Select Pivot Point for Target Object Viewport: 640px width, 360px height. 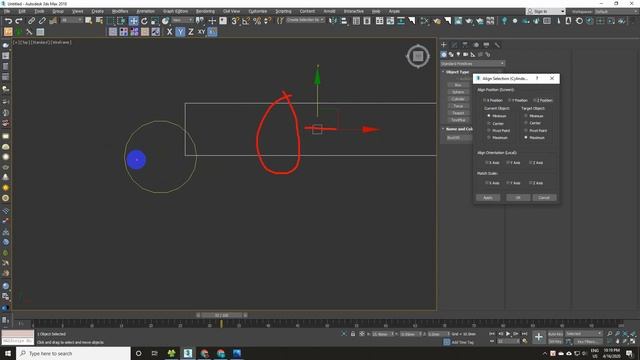pos(536,131)
